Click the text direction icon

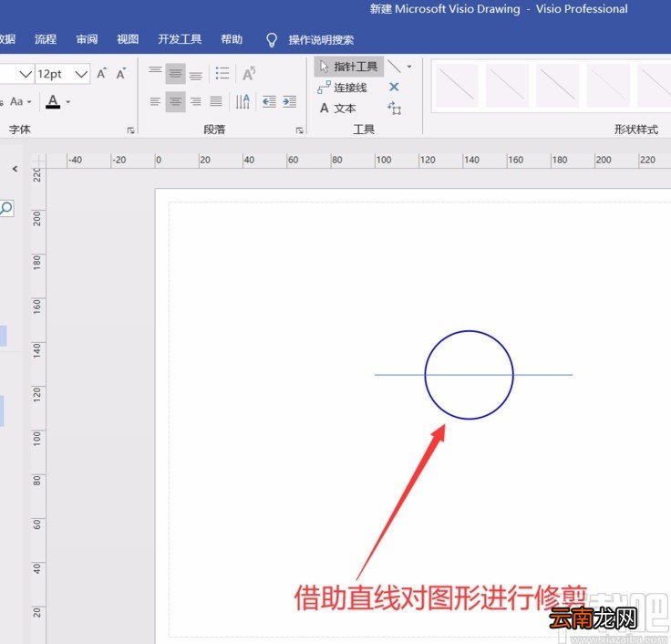(243, 101)
